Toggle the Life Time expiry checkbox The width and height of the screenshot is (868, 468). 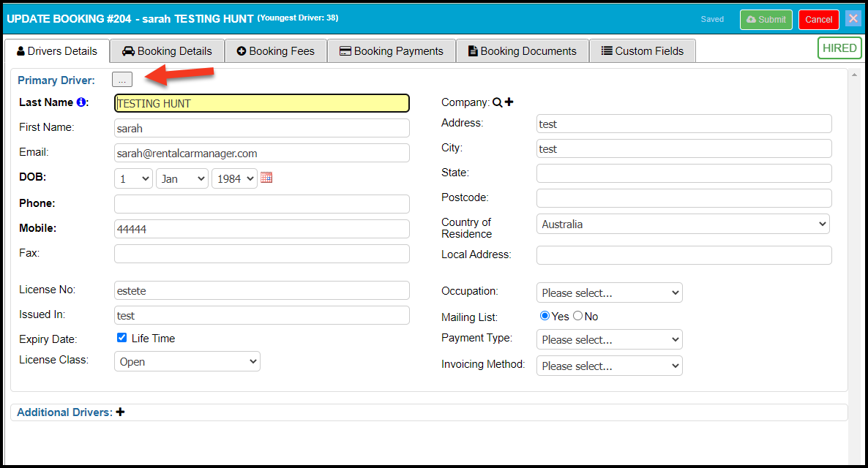tap(122, 338)
